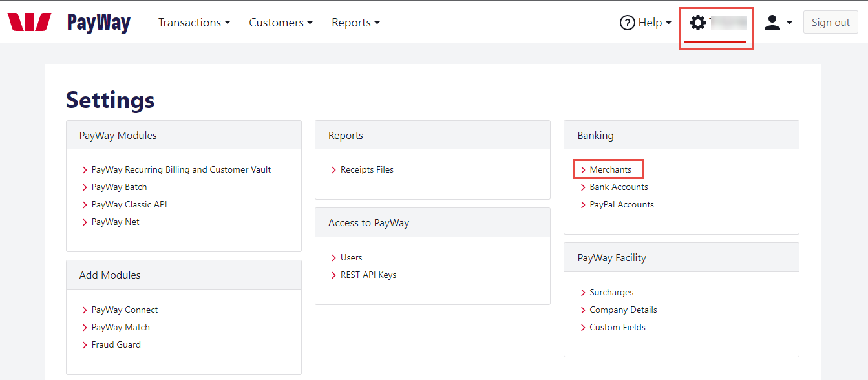
Task: Open the PayWay Net module
Action: tap(115, 222)
